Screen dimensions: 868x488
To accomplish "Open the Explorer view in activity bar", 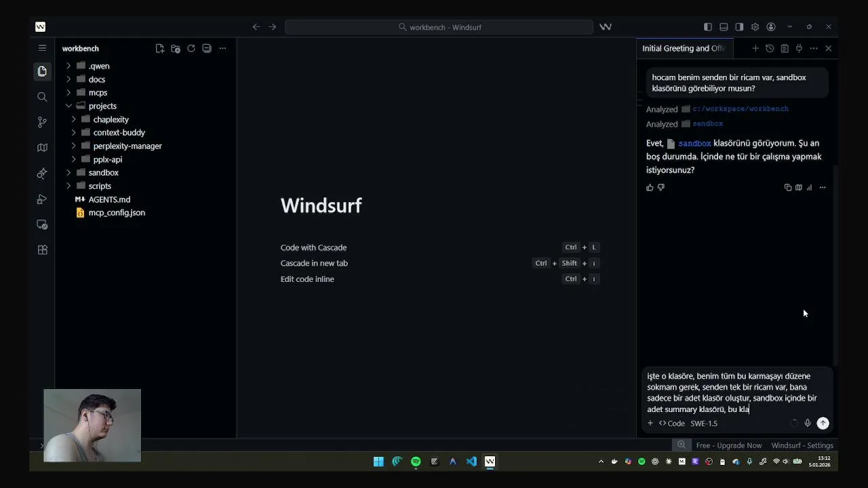I will (x=42, y=71).
